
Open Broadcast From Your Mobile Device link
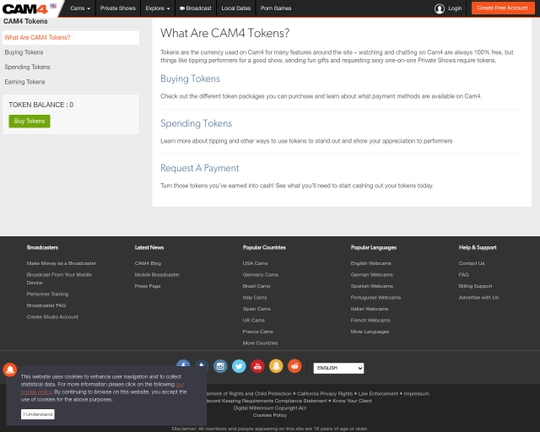[59, 279]
